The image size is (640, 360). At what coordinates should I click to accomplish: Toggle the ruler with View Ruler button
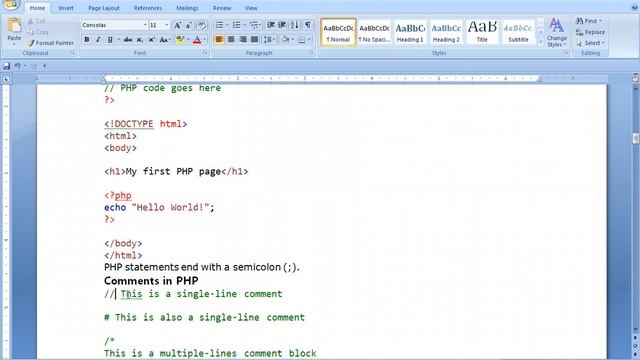[x=636, y=79]
